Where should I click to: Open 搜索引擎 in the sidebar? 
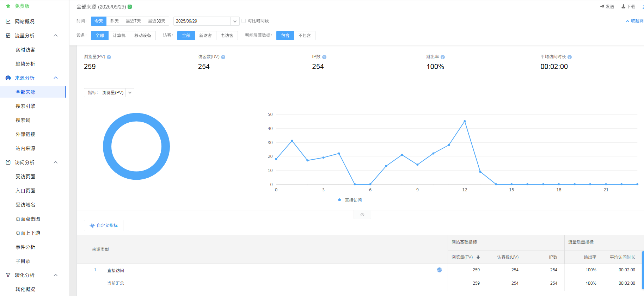point(25,106)
